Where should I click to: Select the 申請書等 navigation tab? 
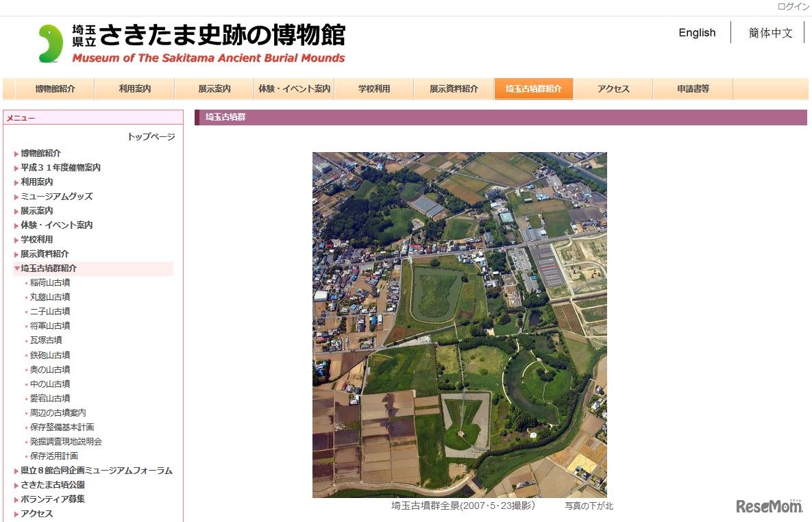click(x=692, y=88)
